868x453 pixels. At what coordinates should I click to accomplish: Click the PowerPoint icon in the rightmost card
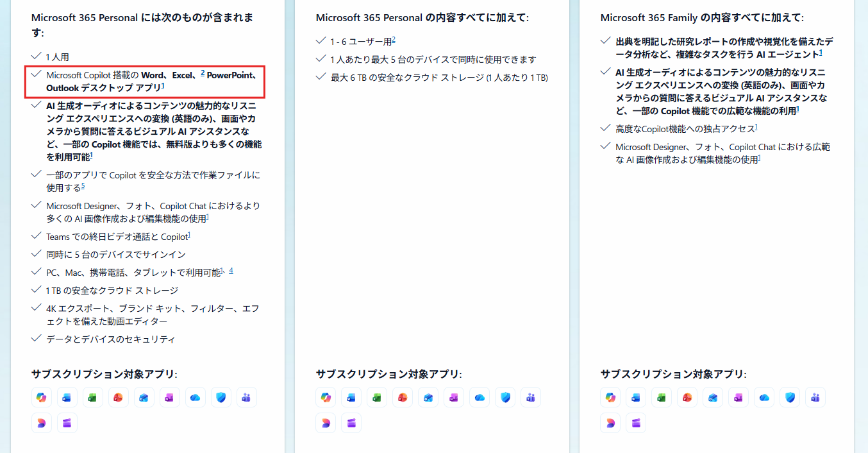[x=687, y=397]
